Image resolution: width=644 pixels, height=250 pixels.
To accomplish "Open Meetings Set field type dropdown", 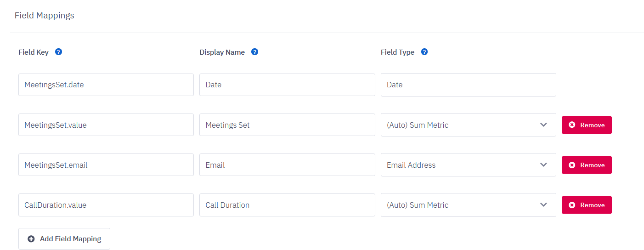I will click(x=468, y=125).
